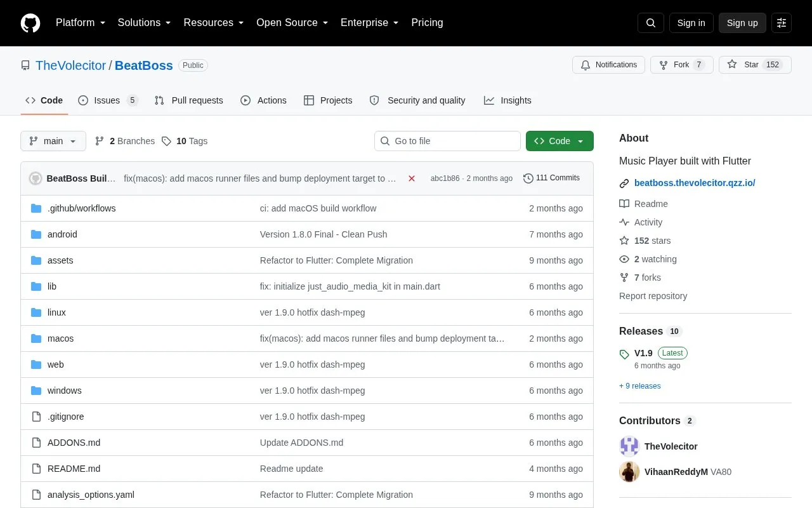Click the folder icon for android
Image resolution: width=812 pixels, height=508 pixels.
(x=36, y=234)
